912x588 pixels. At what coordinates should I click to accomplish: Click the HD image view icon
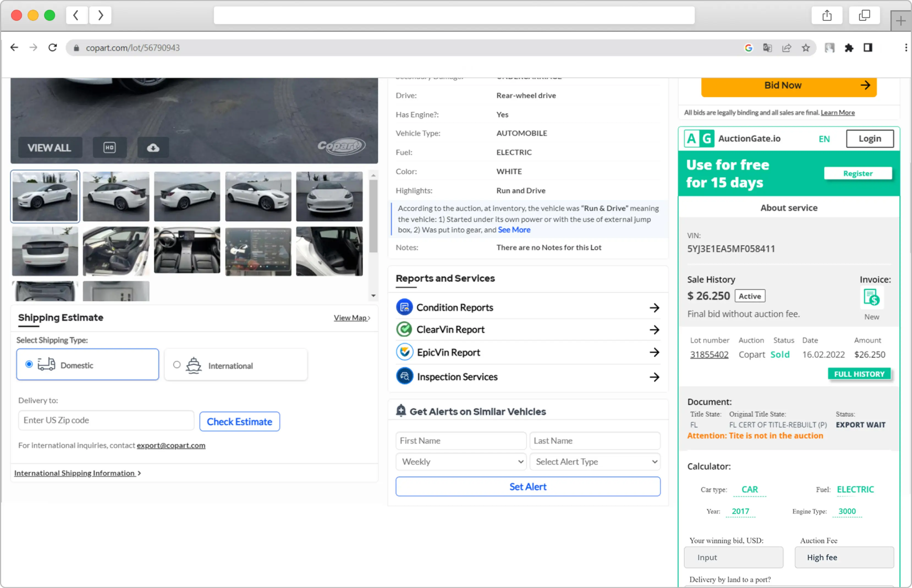click(x=109, y=147)
